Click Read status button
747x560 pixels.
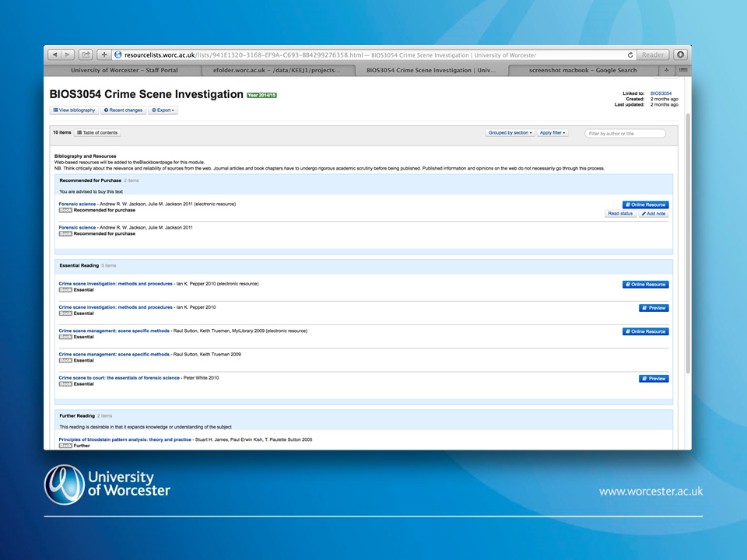(x=620, y=213)
